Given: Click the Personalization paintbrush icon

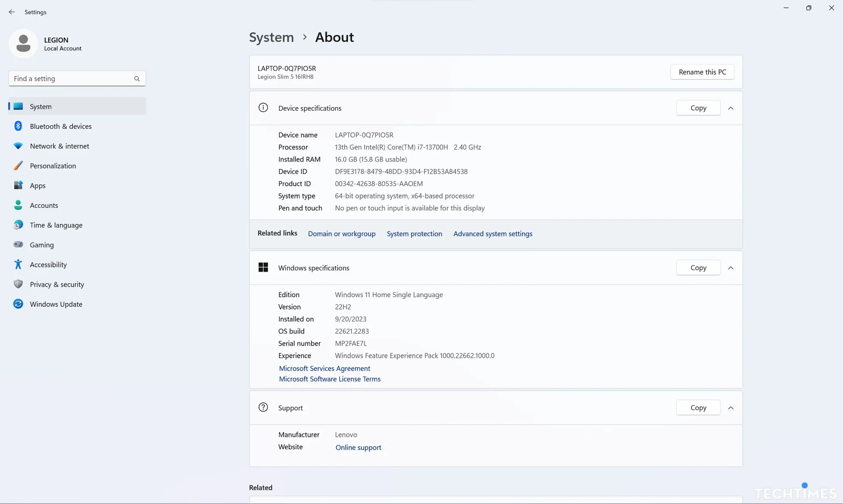Looking at the screenshot, I should tap(18, 166).
